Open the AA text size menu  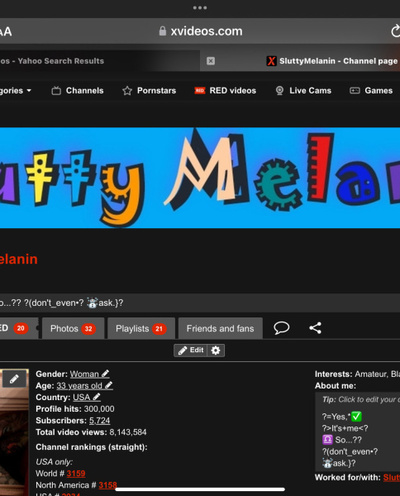[x=6, y=32]
